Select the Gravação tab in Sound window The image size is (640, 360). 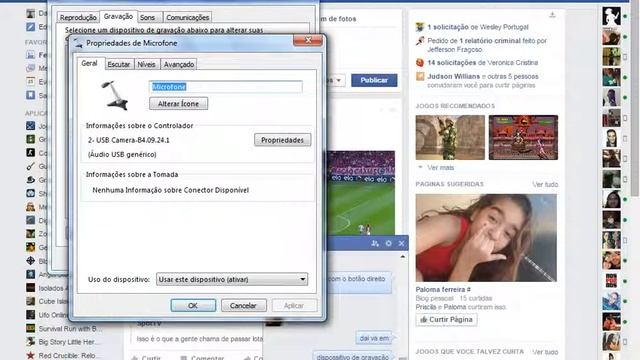[x=118, y=16]
